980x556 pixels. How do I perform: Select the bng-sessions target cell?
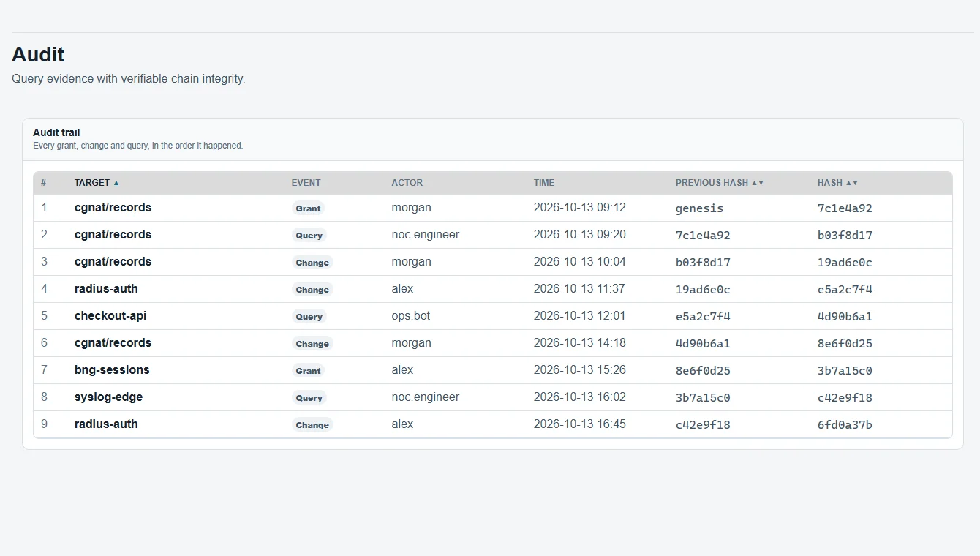click(x=112, y=370)
